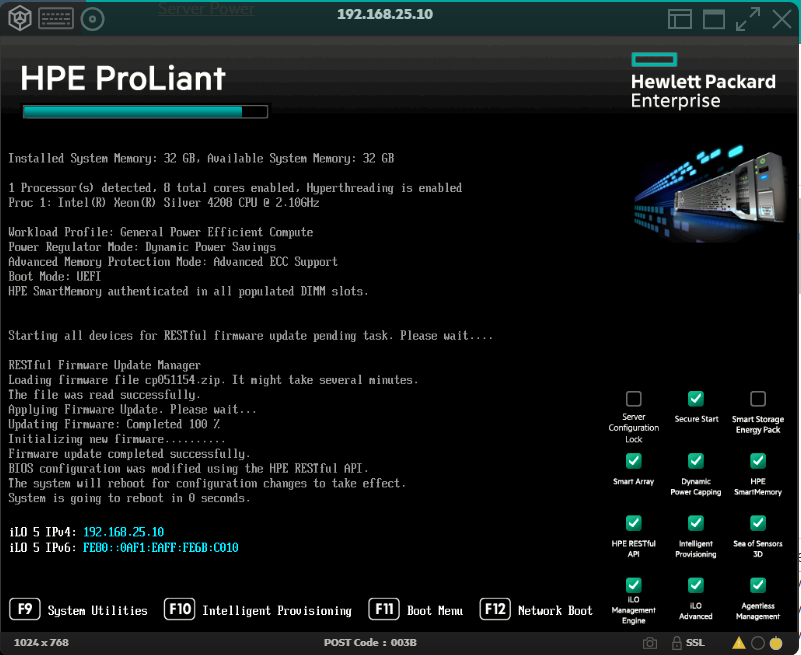The height and width of the screenshot is (655, 801).
Task: Click the yellow warning triangle health icon
Action: 739,643
